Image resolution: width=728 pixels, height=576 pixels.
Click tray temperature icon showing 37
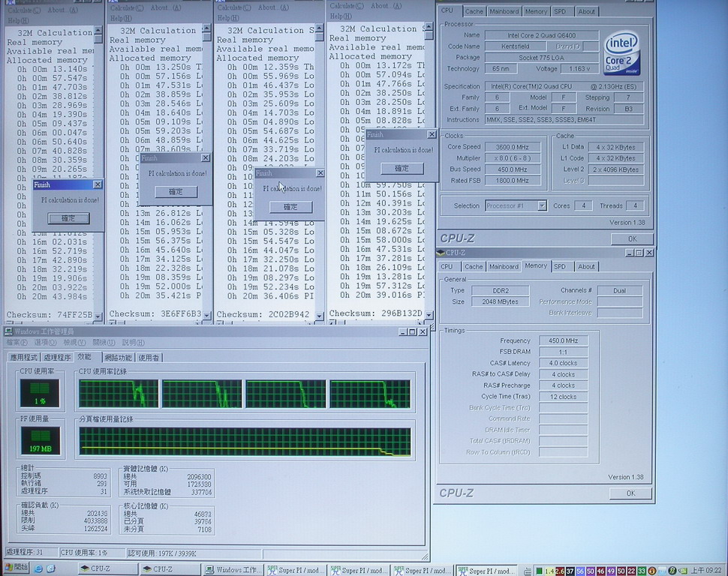(570, 571)
